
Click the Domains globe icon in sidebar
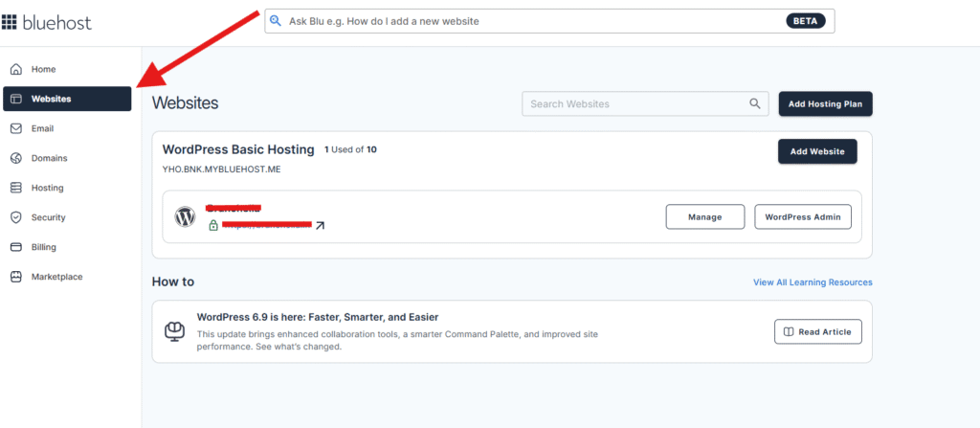coord(16,158)
